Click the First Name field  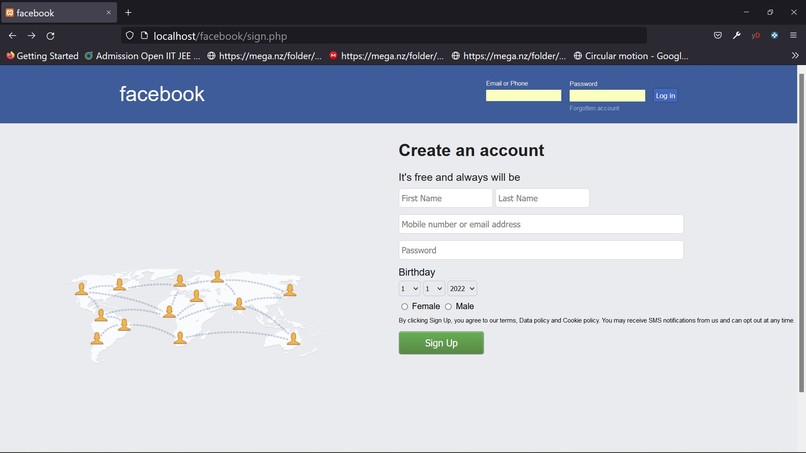click(x=445, y=198)
